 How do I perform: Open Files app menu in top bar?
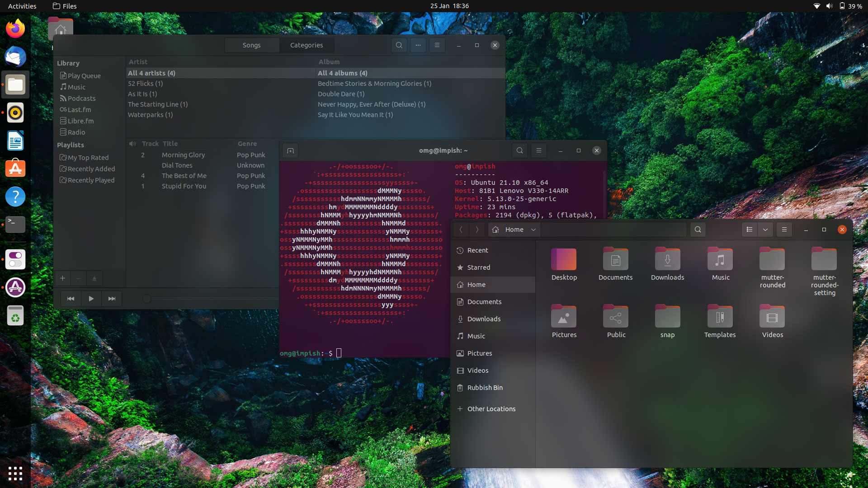click(x=65, y=6)
